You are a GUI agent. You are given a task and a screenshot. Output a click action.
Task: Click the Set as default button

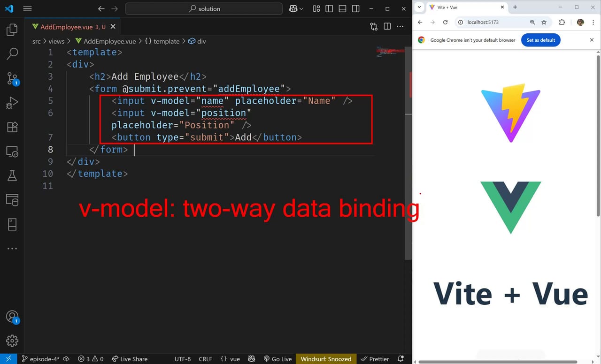541,40
